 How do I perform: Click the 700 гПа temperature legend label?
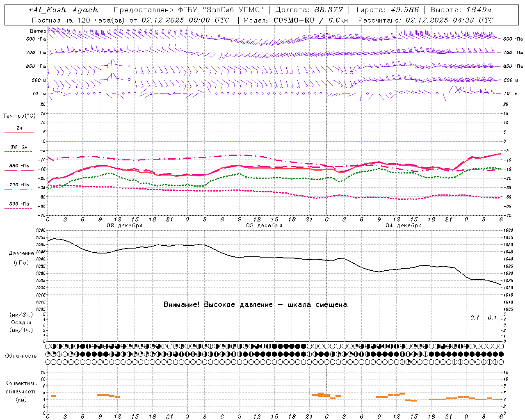(x=19, y=185)
